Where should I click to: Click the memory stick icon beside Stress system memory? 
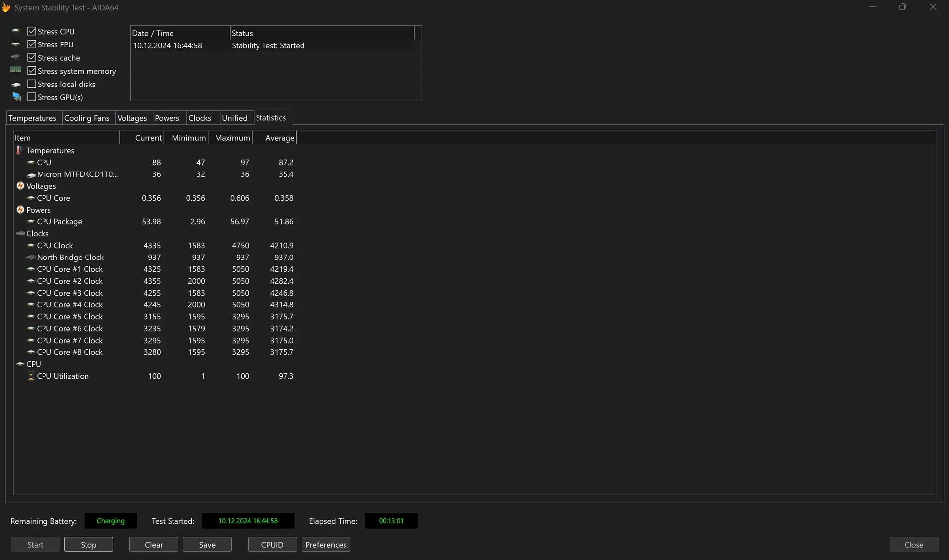pyautogui.click(x=16, y=70)
